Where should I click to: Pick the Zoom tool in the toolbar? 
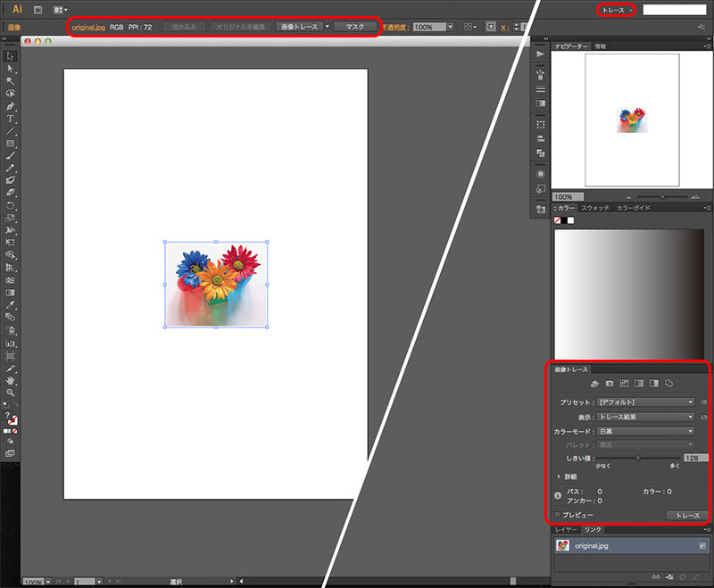click(x=11, y=392)
